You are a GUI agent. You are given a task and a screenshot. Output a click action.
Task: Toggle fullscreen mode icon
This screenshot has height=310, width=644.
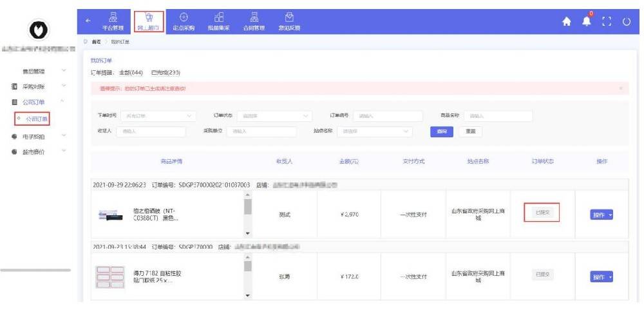tap(606, 22)
